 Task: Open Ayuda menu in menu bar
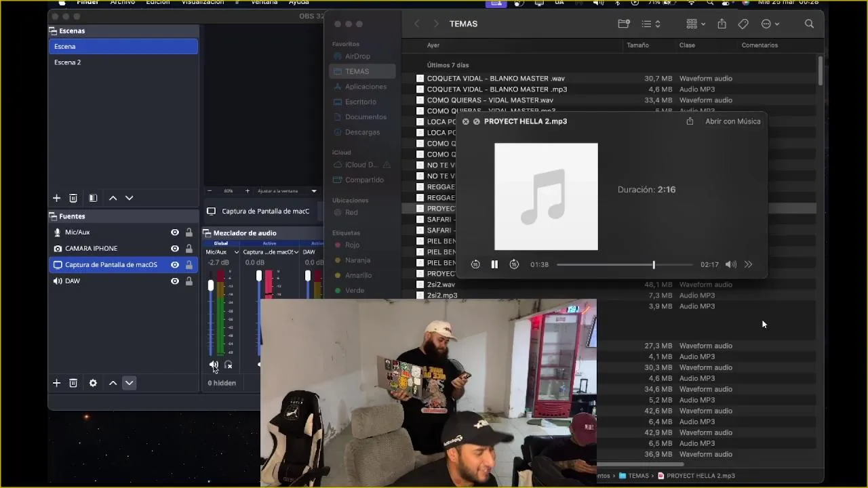pos(299,3)
